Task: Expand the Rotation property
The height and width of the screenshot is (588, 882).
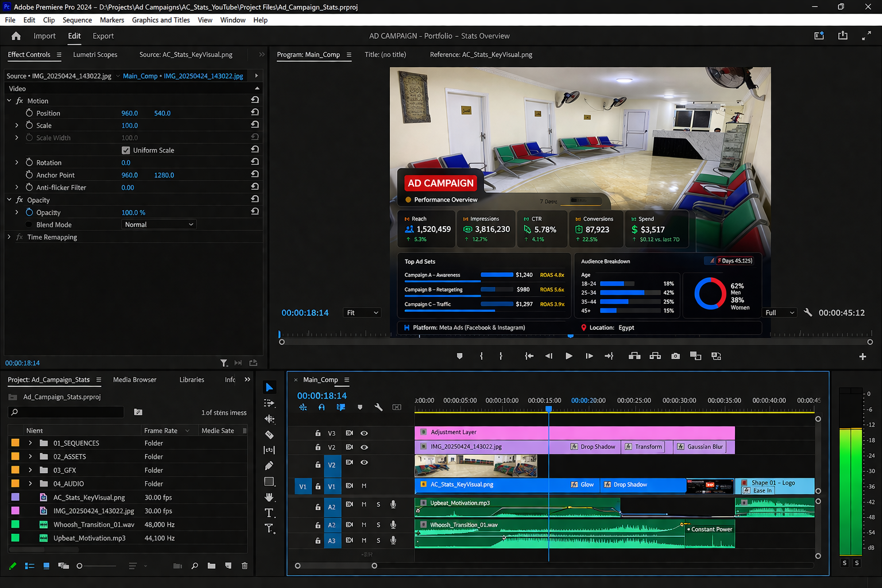Action: 17,163
